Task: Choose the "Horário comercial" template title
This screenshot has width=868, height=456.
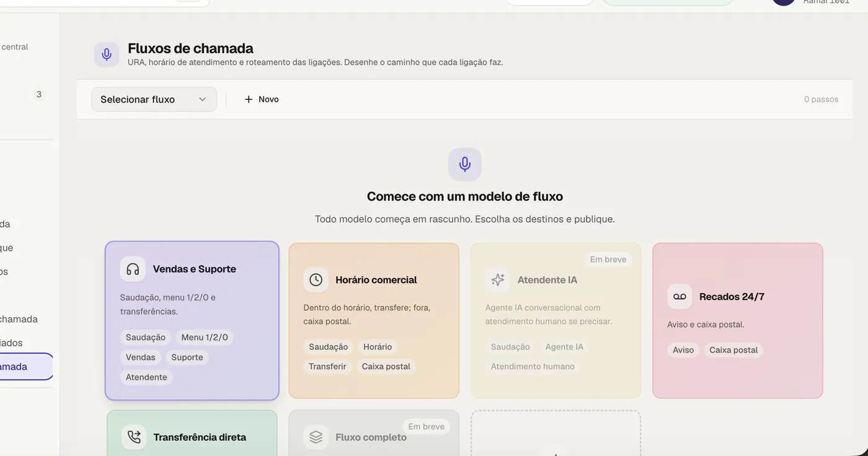Action: click(376, 280)
